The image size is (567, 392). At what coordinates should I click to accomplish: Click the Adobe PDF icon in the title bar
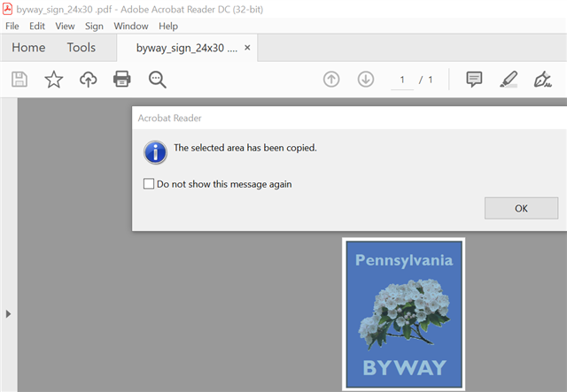pos(8,9)
